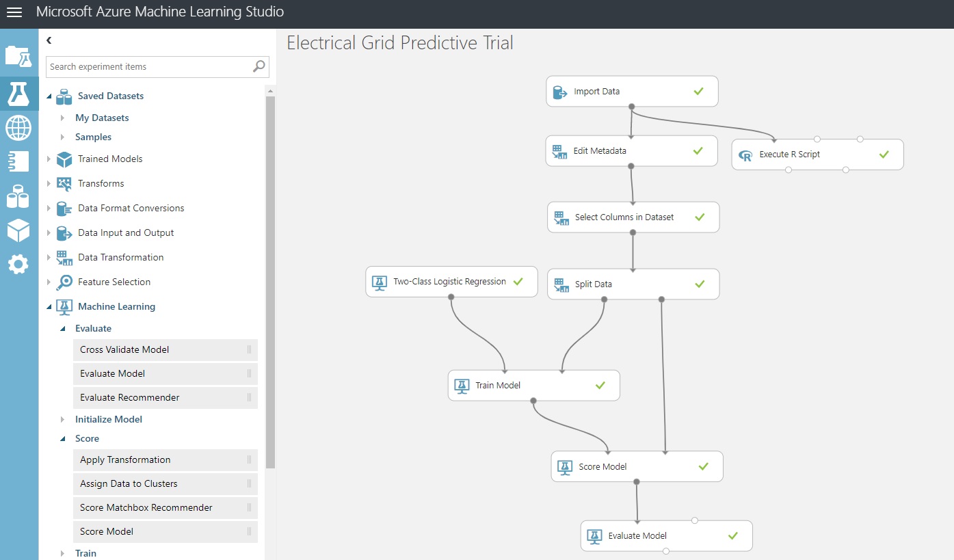Expand the Data Transformation category
Screen dimensions: 954x560
click(49, 258)
